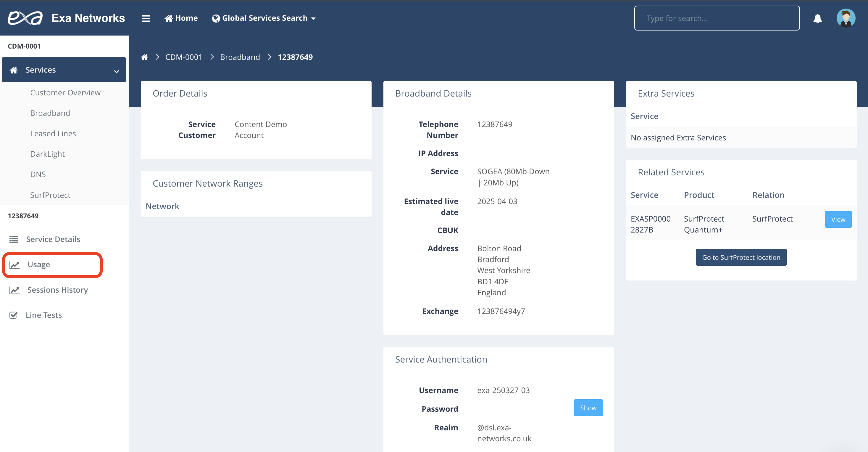
Task: Click the Usage chart icon
Action: pos(14,265)
